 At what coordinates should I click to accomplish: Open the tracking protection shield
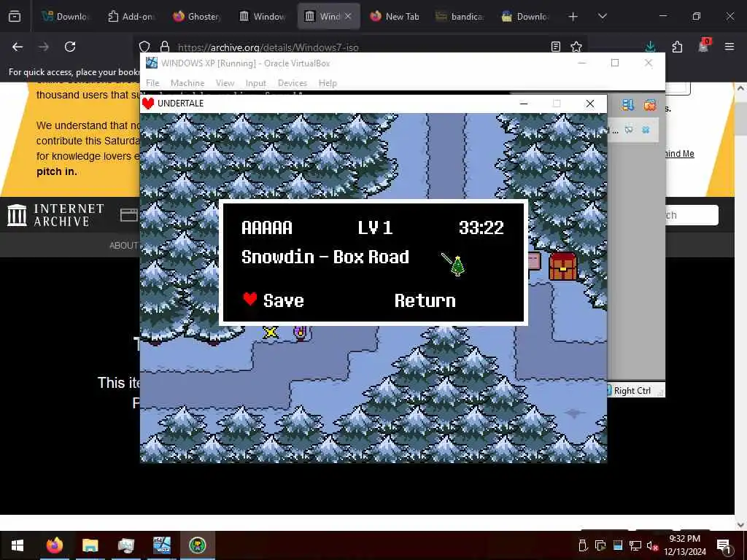(144, 47)
